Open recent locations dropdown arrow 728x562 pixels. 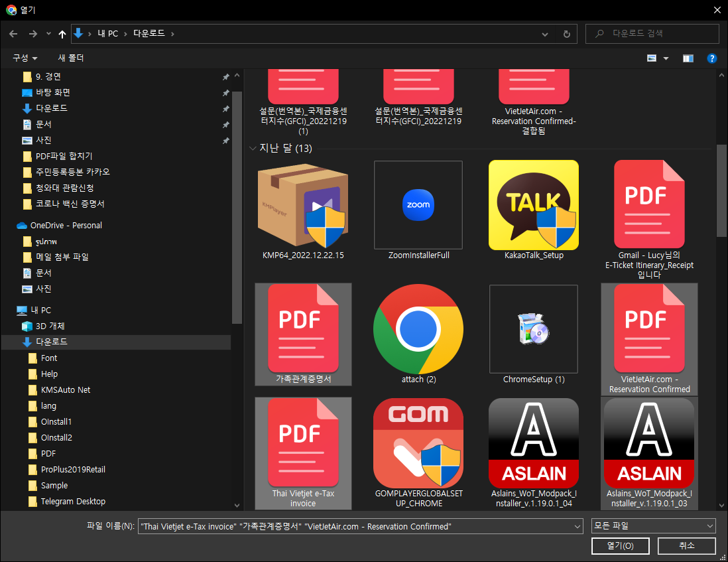pos(49,34)
